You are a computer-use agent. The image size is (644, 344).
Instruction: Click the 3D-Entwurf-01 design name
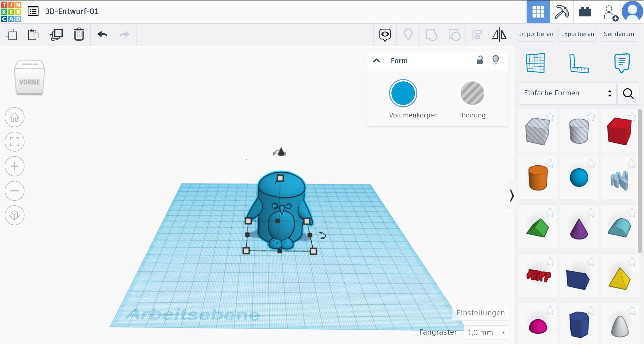[x=72, y=11]
